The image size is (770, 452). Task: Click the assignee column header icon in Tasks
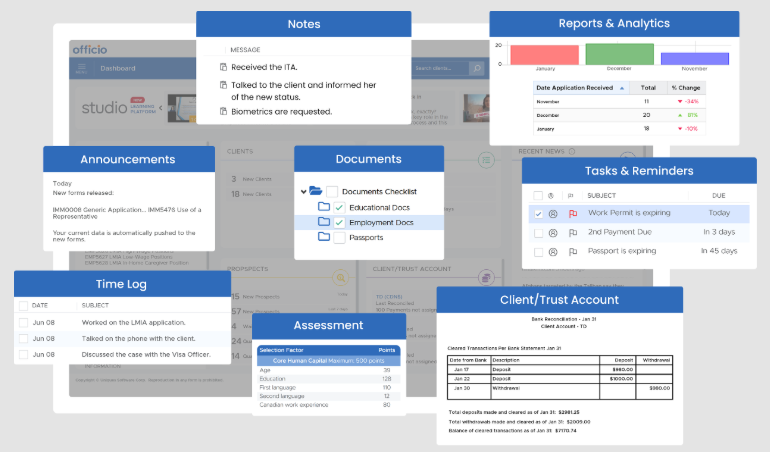(551, 196)
